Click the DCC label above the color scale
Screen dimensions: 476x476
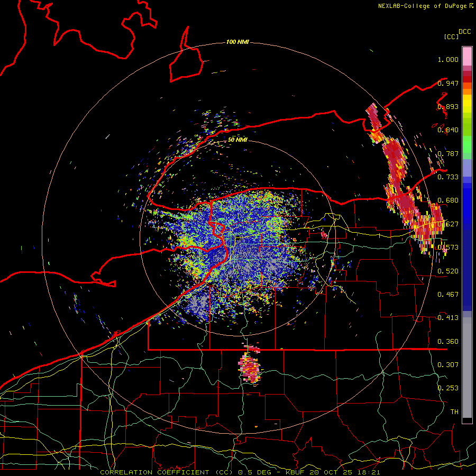click(x=465, y=32)
